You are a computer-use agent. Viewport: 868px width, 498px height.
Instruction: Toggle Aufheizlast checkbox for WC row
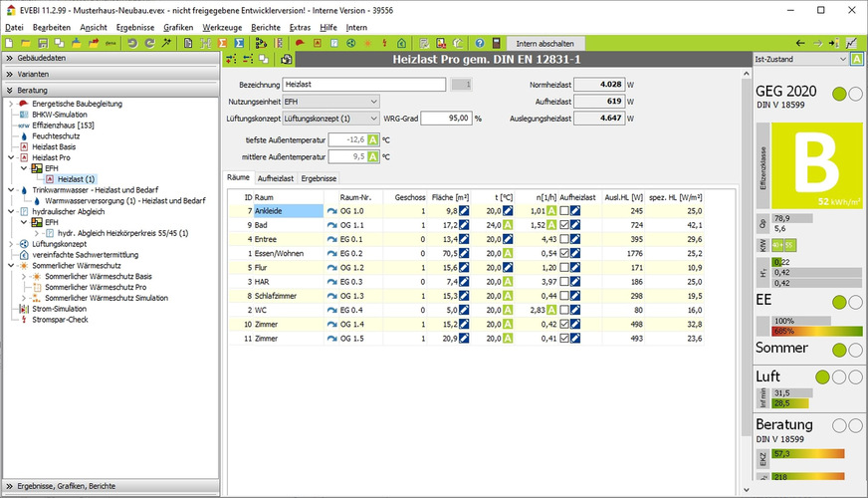click(x=564, y=310)
